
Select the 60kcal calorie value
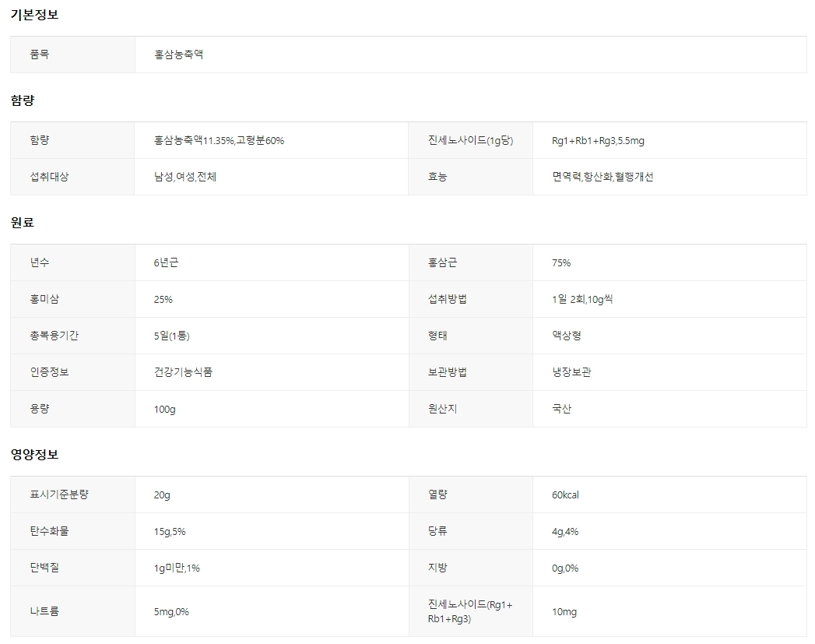pos(565,494)
